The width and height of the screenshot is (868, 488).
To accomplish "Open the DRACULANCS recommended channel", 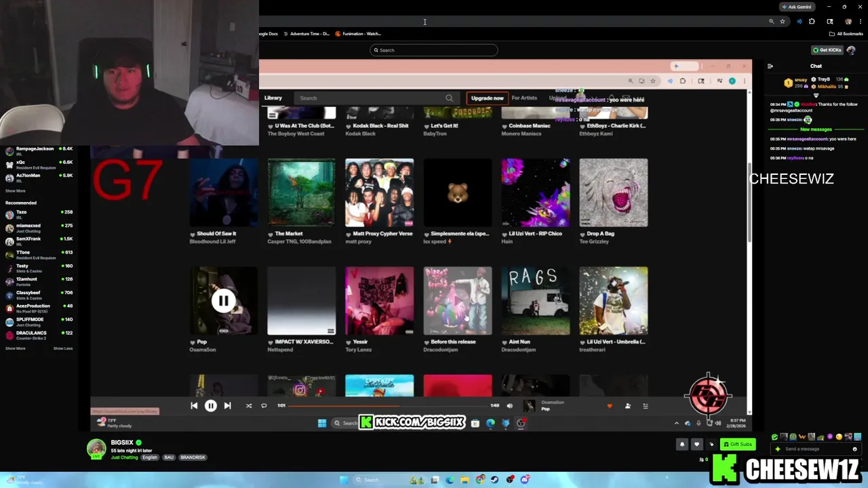I will tap(39, 335).
